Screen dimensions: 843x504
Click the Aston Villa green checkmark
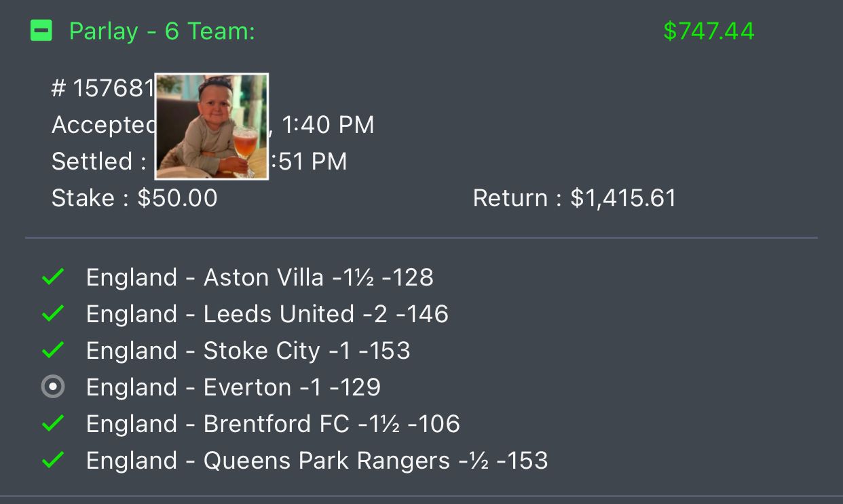pos(52,277)
